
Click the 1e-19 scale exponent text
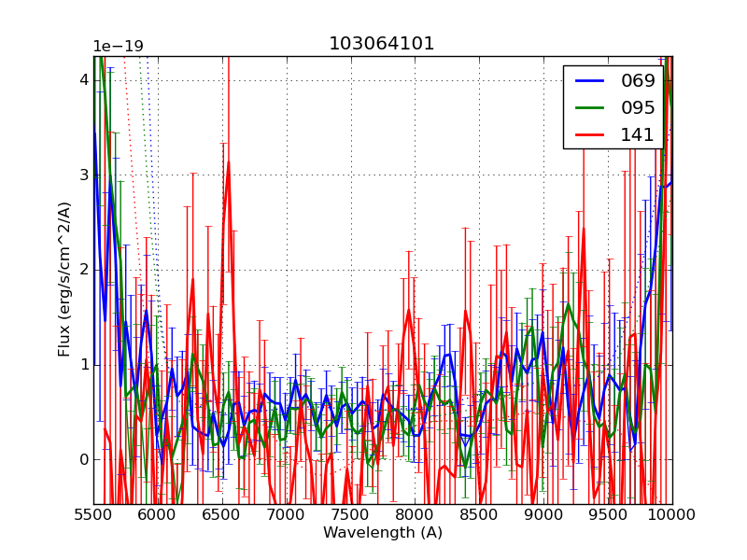tap(118, 47)
